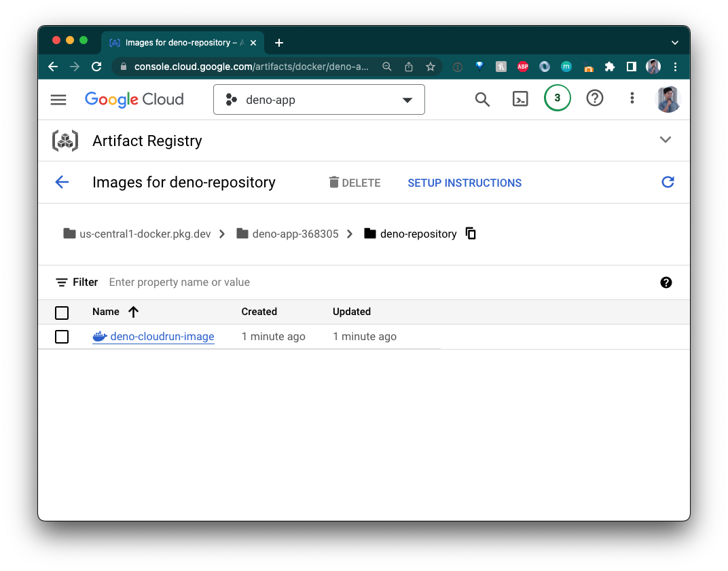
Task: View the three pending notifications
Action: [558, 98]
